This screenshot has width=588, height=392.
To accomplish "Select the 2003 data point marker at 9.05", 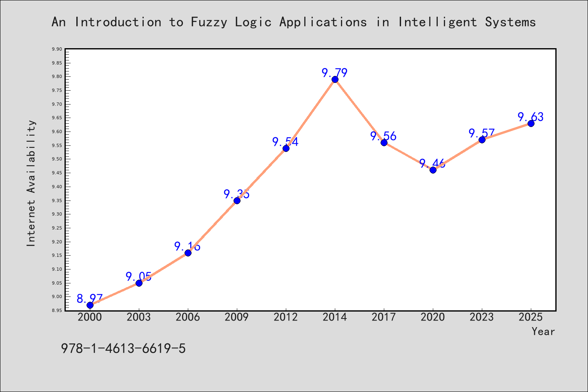I will click(x=139, y=283).
